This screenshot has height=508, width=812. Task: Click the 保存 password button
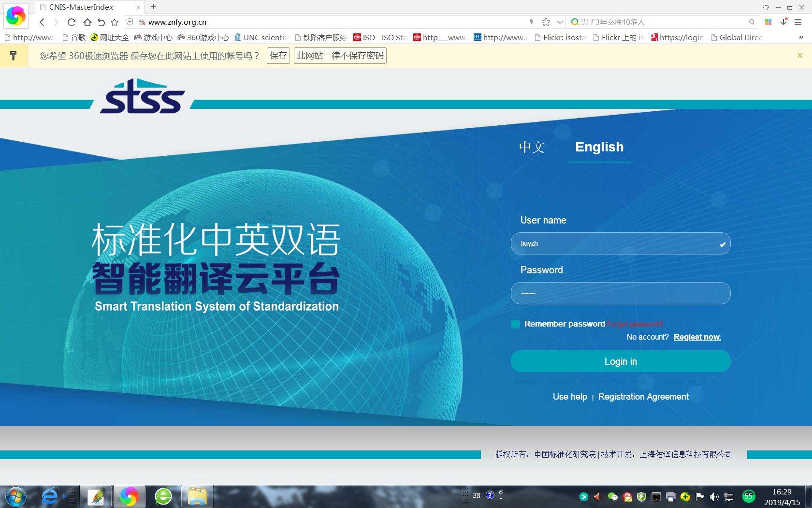(278, 56)
